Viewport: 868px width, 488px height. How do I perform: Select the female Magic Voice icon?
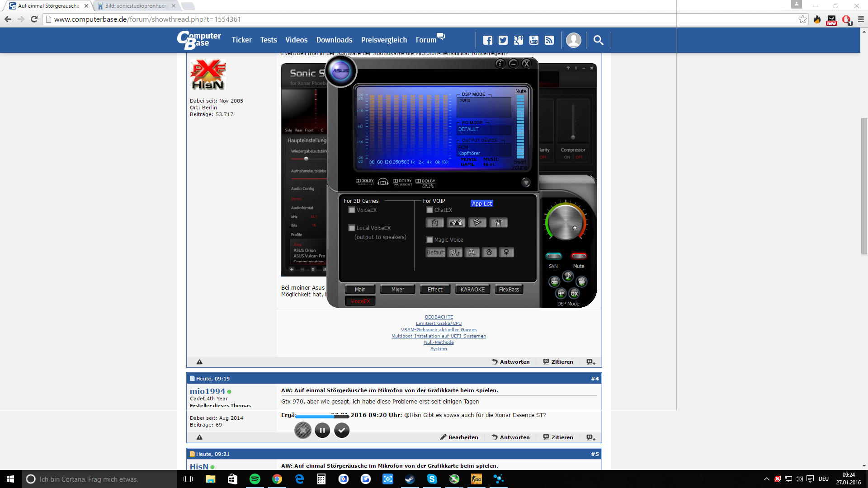coord(506,253)
